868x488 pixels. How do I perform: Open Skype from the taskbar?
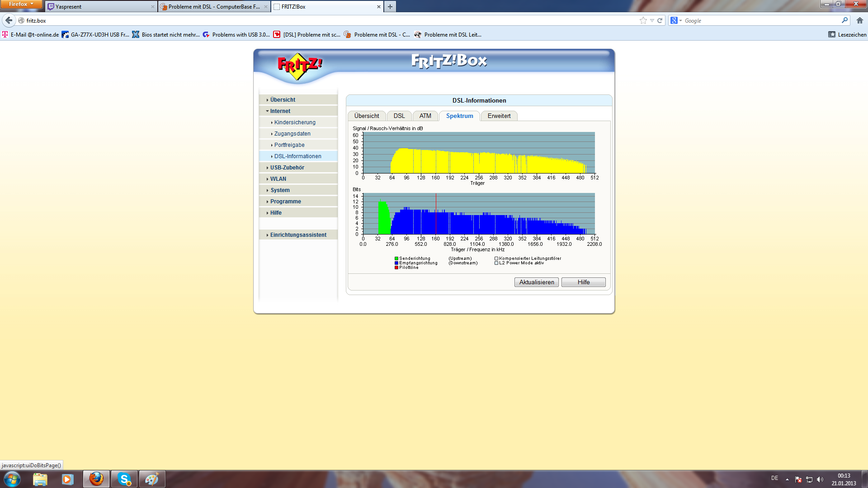click(x=124, y=479)
